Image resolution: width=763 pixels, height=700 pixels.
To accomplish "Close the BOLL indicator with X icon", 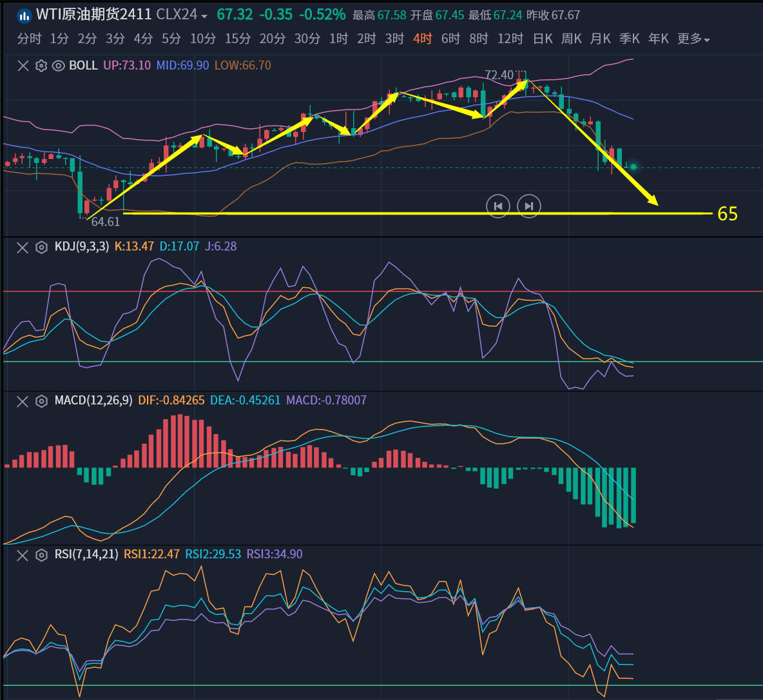I will 23,66.
